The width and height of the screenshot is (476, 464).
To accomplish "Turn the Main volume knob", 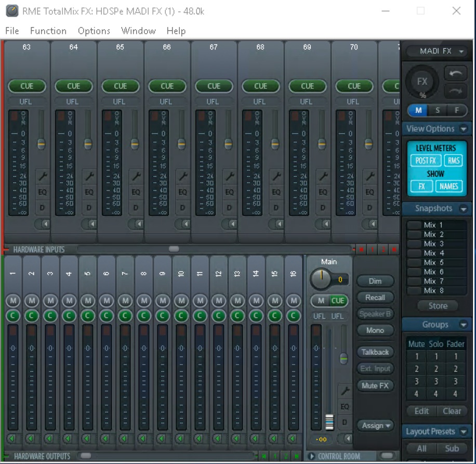I will pyautogui.click(x=321, y=279).
